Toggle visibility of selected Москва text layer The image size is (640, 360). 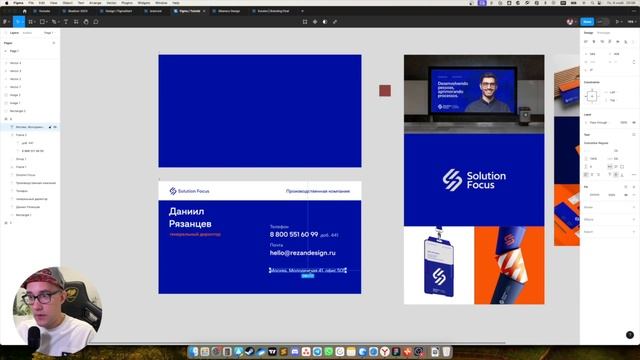click(55, 127)
